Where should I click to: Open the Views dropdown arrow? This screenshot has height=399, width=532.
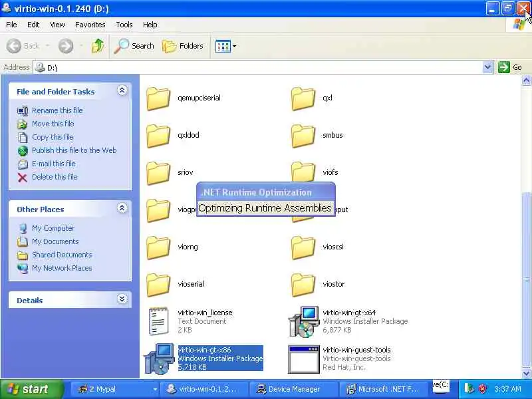235,46
